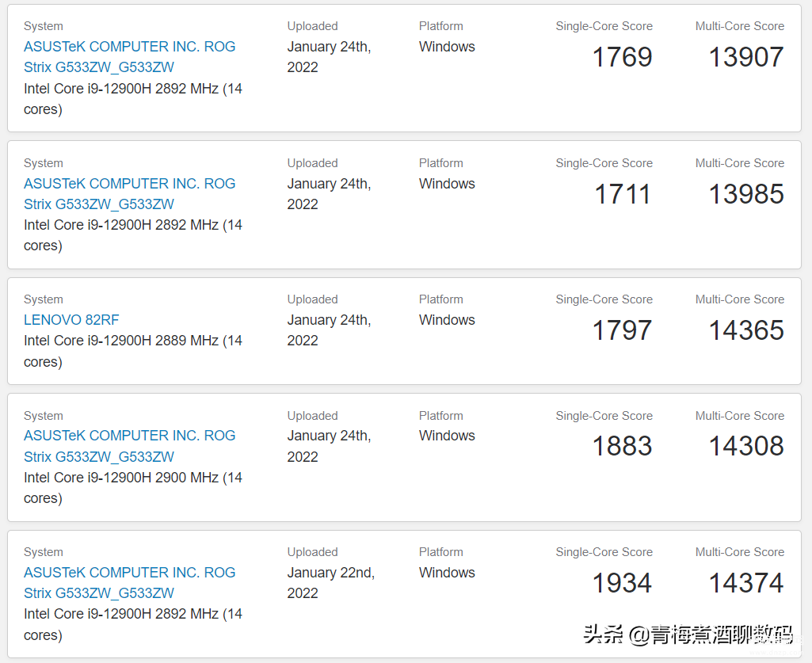Select multi-core score 13985

tap(746, 194)
